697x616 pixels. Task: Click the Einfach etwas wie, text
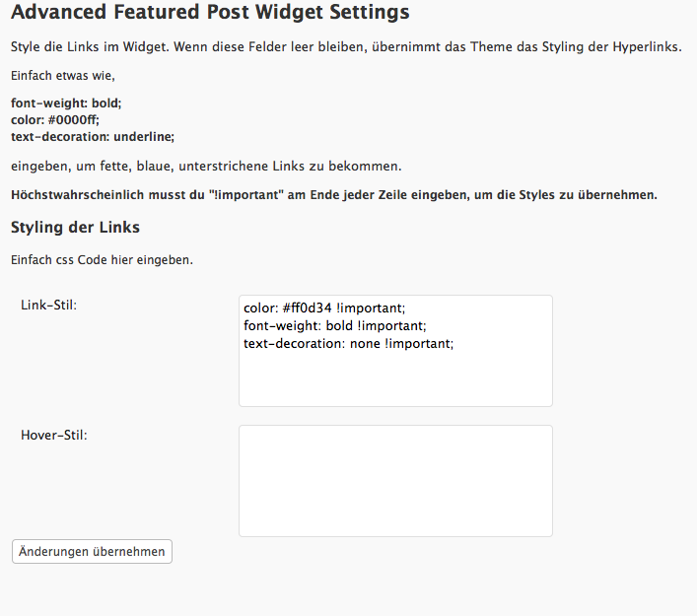click(x=63, y=75)
